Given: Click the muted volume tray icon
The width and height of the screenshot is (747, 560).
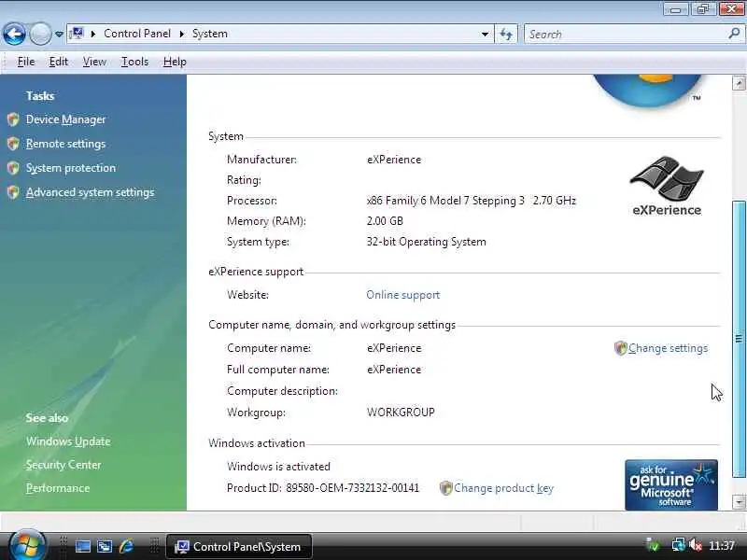Looking at the screenshot, I should point(695,545).
